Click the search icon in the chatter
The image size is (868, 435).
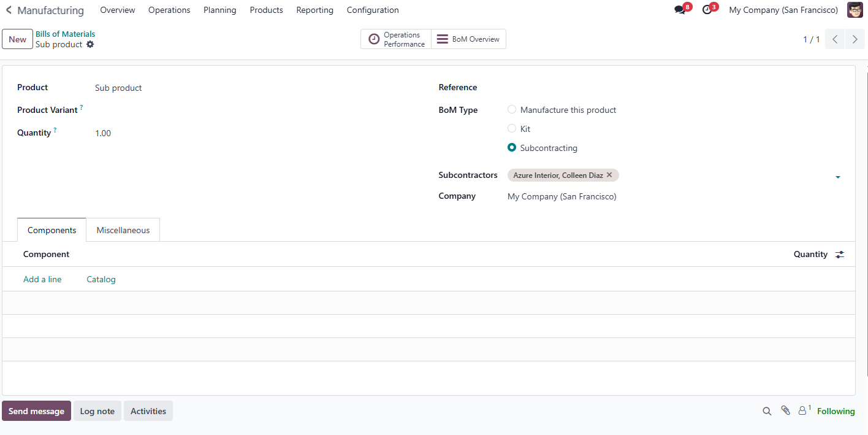coord(767,411)
